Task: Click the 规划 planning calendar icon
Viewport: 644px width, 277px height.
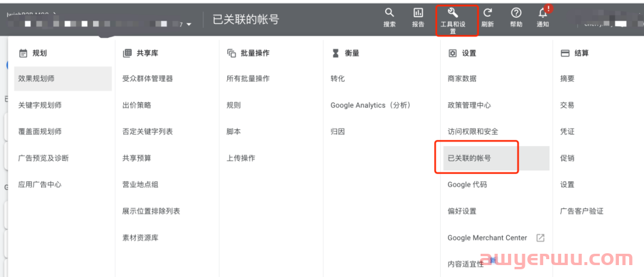Action: 23,53
